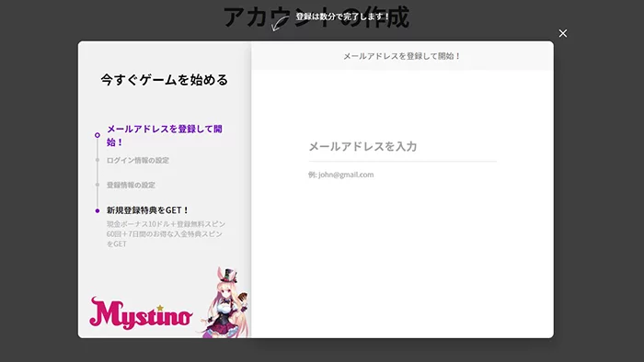Click the purple step marker for first step
Viewport: 644px width, 362px height.
pyautogui.click(x=98, y=135)
